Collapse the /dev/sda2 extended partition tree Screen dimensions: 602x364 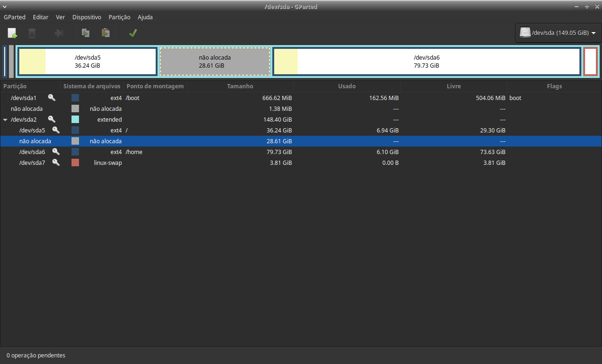pyautogui.click(x=5, y=120)
